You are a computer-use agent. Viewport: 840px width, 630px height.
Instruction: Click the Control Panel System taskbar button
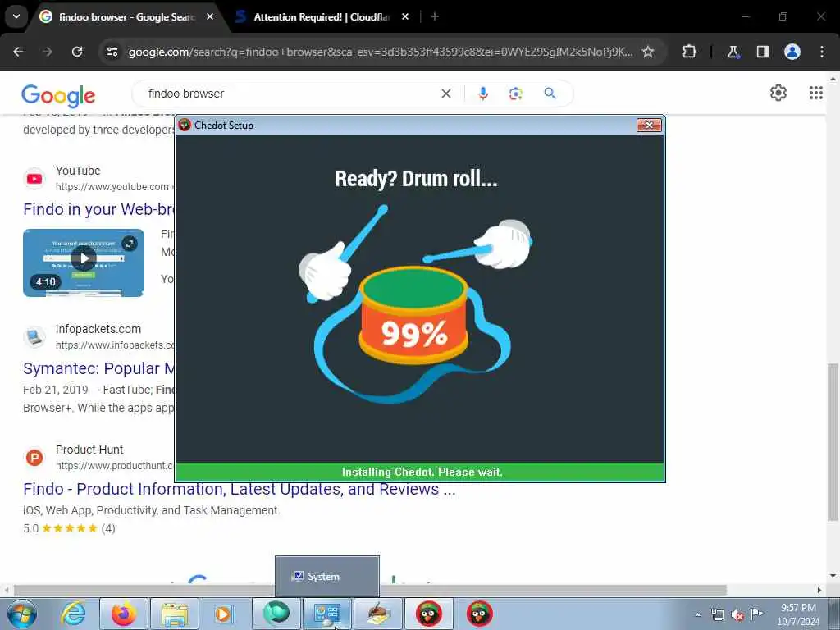tap(326, 614)
